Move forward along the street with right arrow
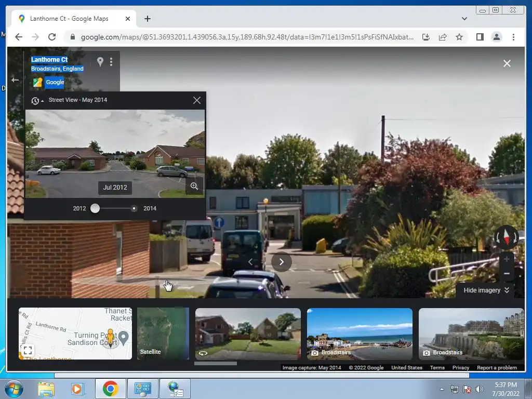Screen dimensions: 532x399 281,262
